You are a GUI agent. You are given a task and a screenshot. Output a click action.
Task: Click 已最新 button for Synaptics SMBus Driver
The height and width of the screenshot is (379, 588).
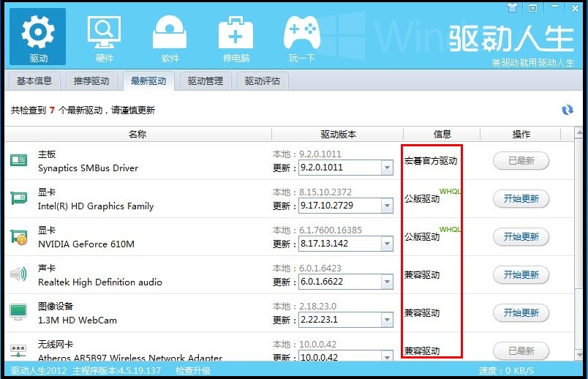pyautogui.click(x=521, y=161)
